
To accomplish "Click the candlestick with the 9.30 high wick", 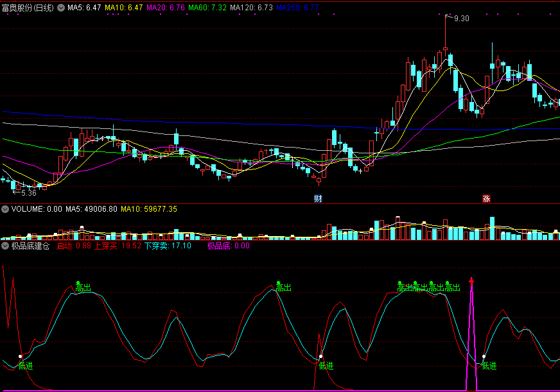I will 445,36.
